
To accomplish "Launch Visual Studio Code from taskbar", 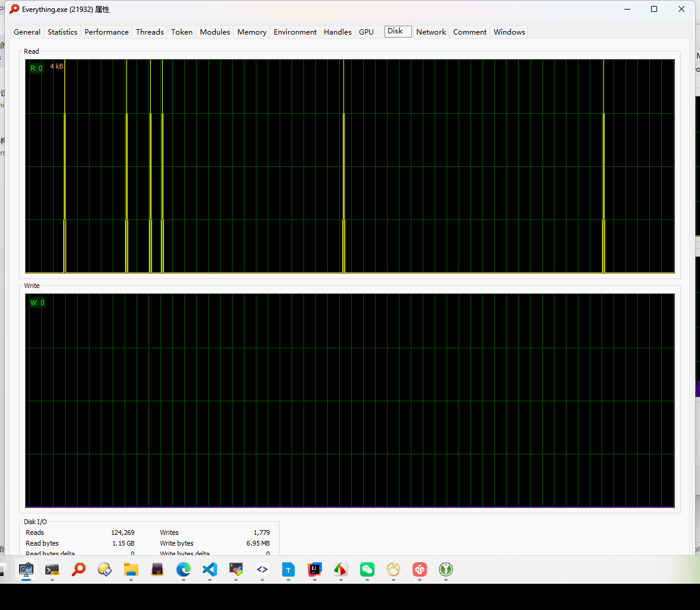I will click(x=209, y=569).
